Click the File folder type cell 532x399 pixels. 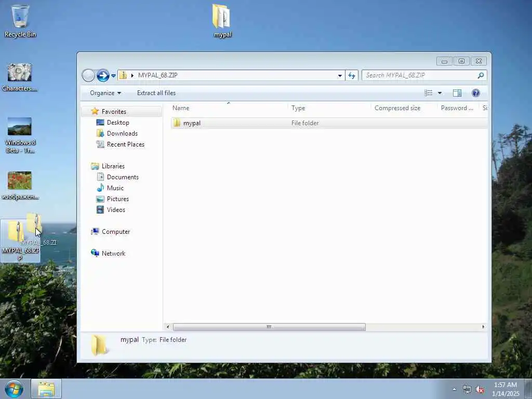(305, 123)
